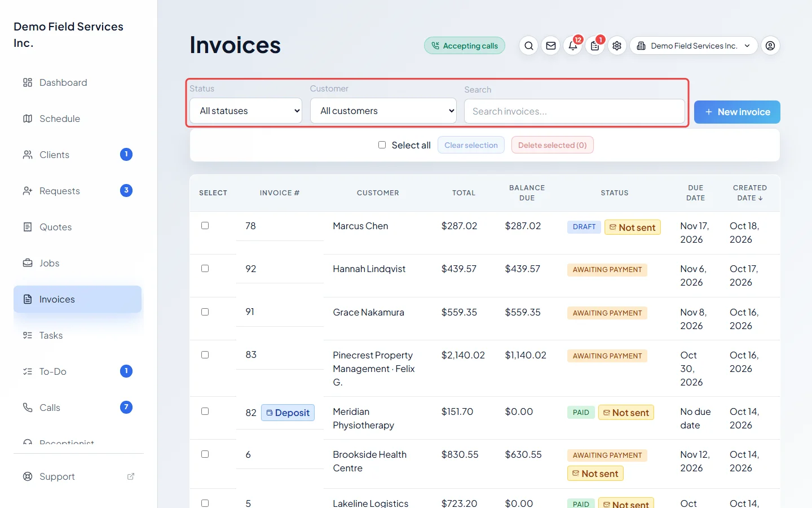Open the All statuses dropdown

click(x=246, y=111)
